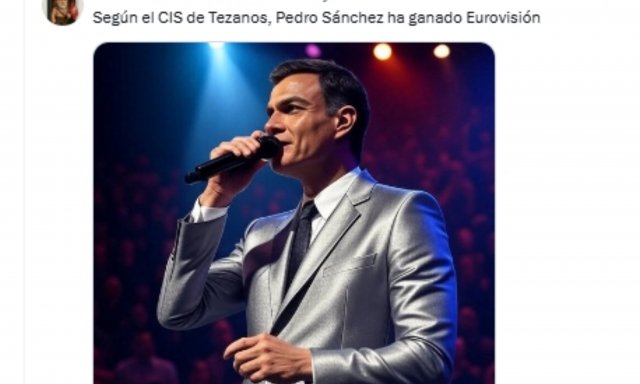
Task: Click the silver jacket's chest pocket in the photo
Action: [350, 264]
